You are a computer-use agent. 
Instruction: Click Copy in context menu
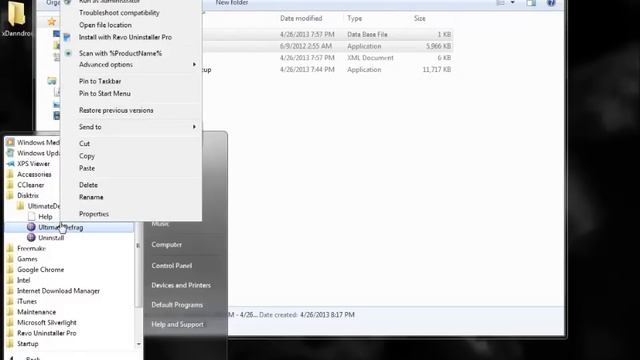pos(87,156)
